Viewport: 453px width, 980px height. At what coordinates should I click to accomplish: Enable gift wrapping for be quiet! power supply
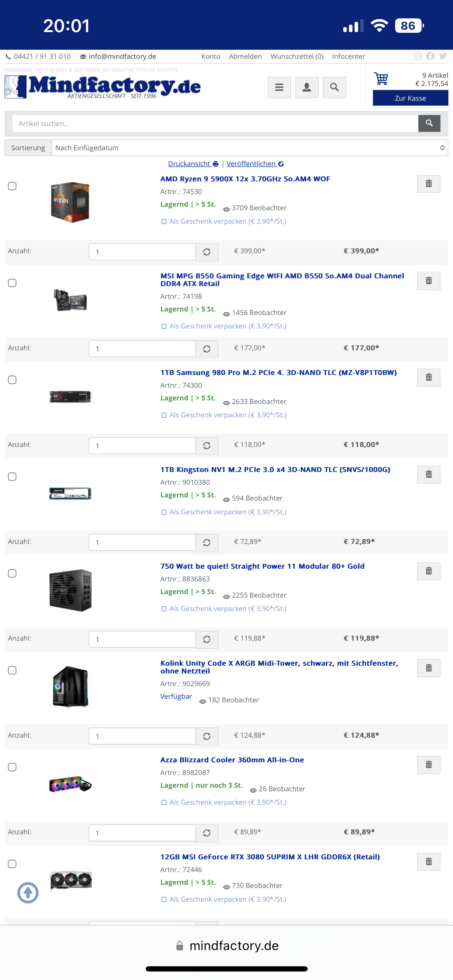tap(164, 609)
